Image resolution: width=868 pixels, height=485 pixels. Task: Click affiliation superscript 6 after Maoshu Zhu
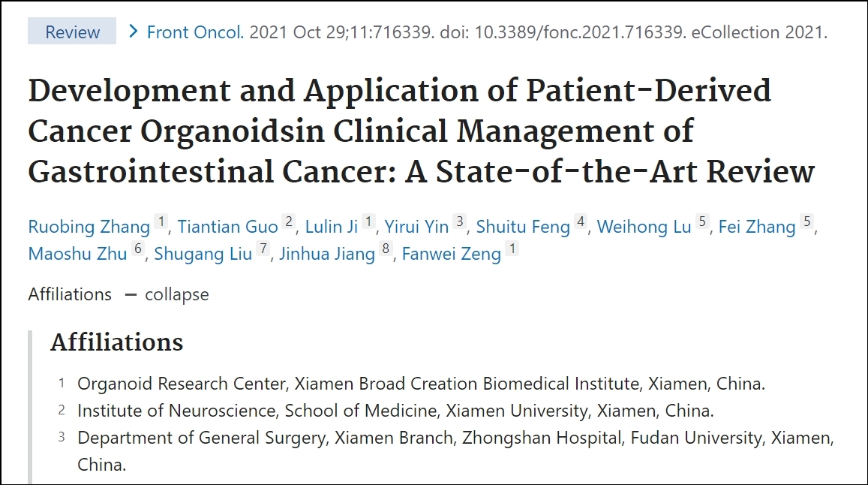coord(138,249)
